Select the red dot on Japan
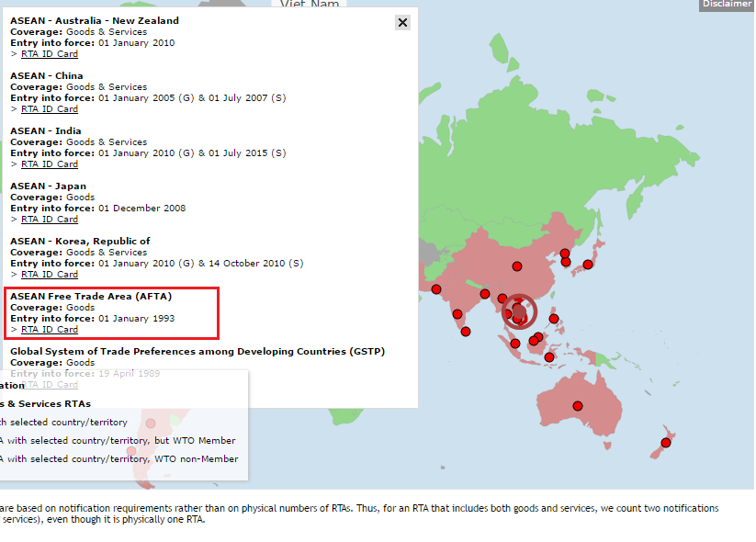Screen dimensions: 756x542 click(587, 265)
